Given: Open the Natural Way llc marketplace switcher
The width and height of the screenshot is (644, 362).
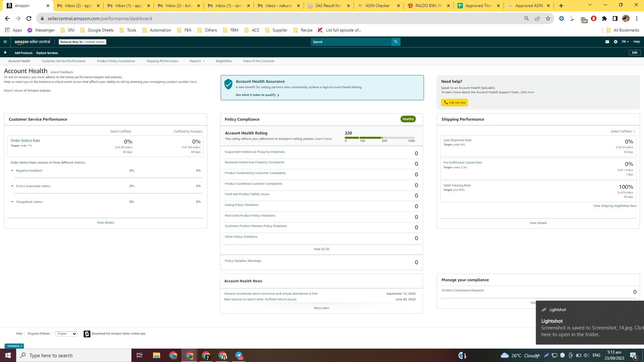Looking at the screenshot, I should click(83, 42).
